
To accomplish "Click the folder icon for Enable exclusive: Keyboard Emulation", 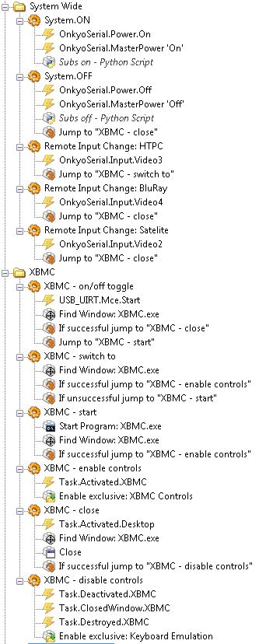I will coord(49,636).
